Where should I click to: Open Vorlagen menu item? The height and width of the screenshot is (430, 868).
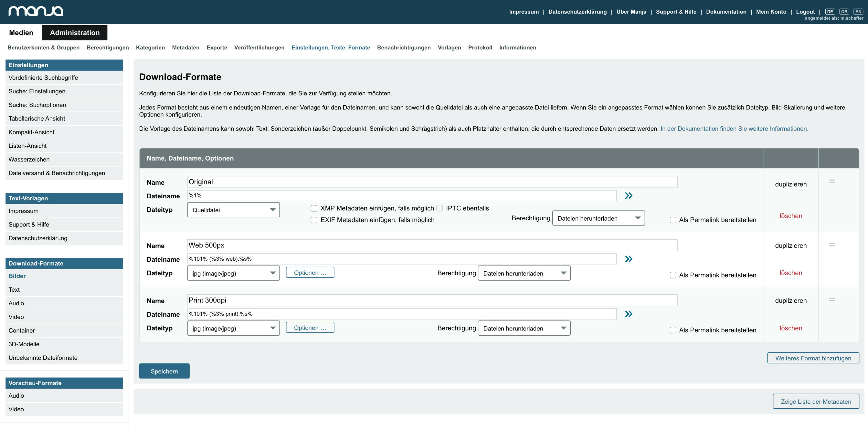click(x=449, y=48)
